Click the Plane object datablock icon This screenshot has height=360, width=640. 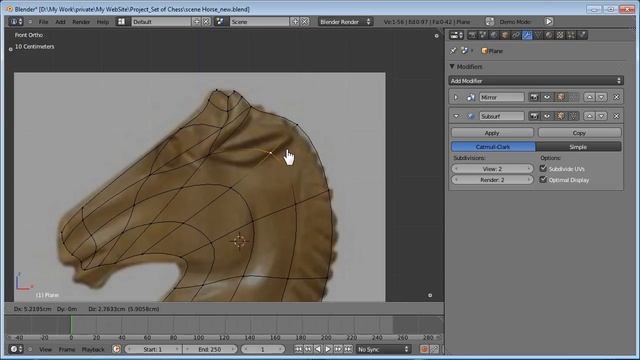tap(484, 51)
